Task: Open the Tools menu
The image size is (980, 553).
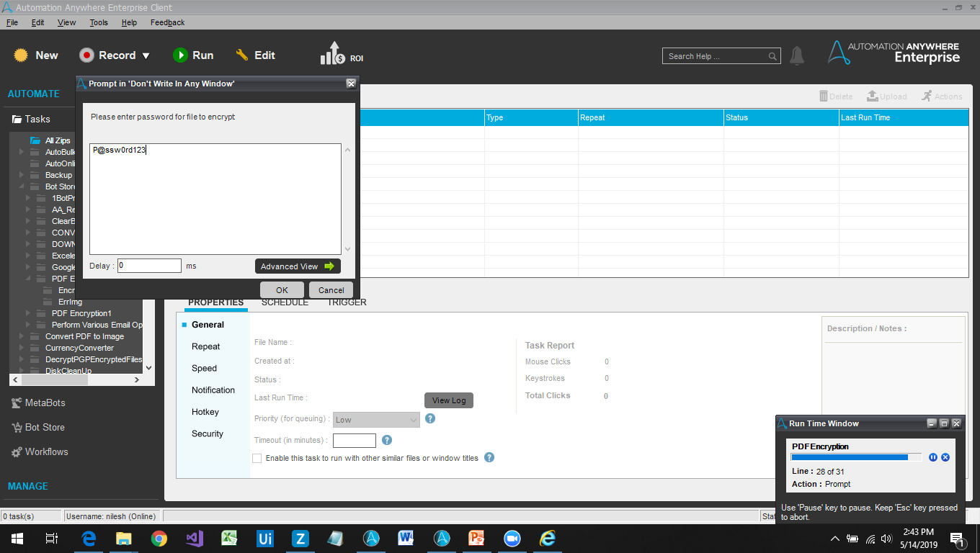Action: pos(99,22)
